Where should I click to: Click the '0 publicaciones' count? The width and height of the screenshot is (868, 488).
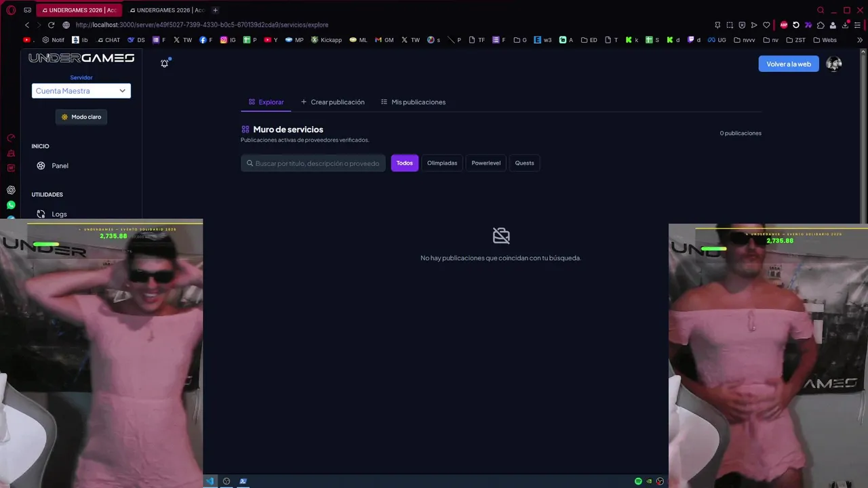pyautogui.click(x=741, y=133)
